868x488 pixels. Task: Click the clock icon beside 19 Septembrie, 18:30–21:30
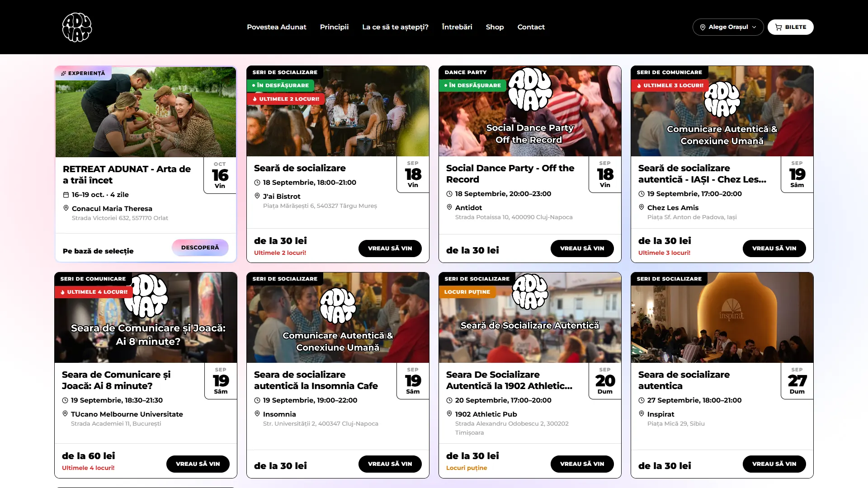(65, 400)
